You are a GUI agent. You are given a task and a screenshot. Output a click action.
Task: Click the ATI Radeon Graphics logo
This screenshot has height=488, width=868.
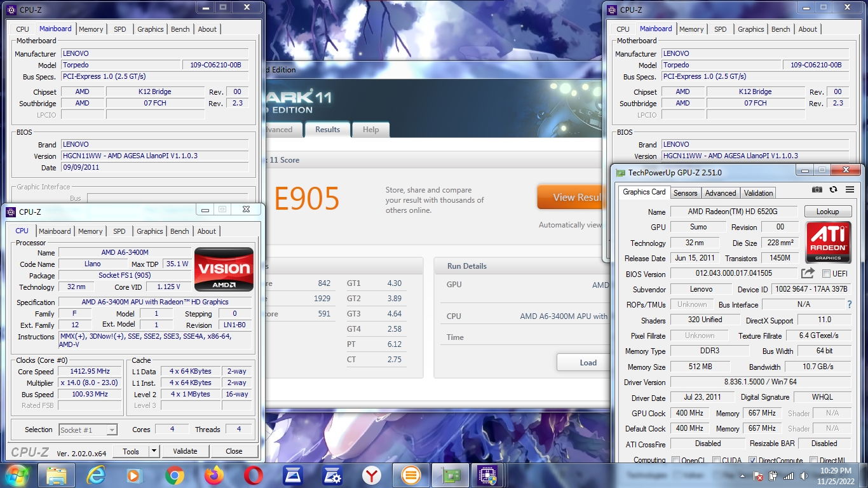(828, 242)
